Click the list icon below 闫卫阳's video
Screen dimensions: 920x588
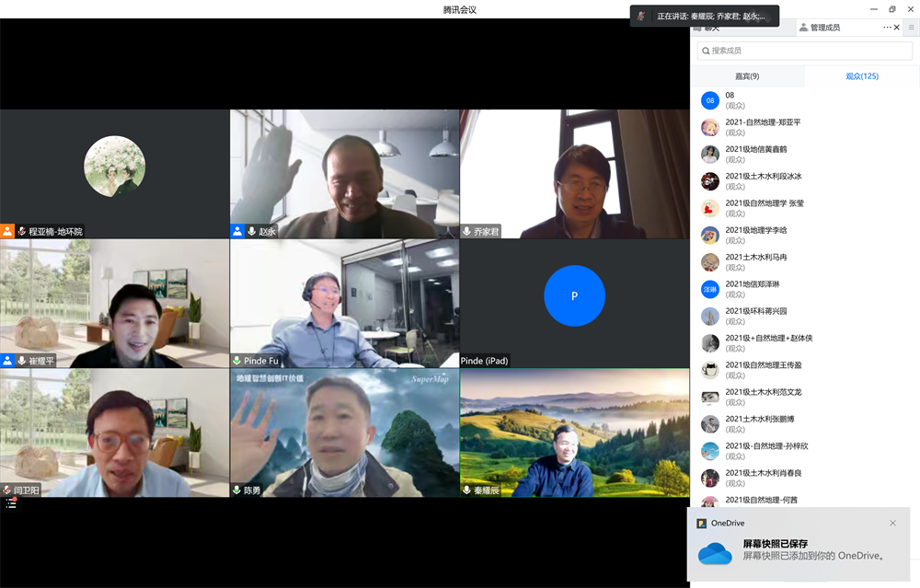(x=11, y=503)
